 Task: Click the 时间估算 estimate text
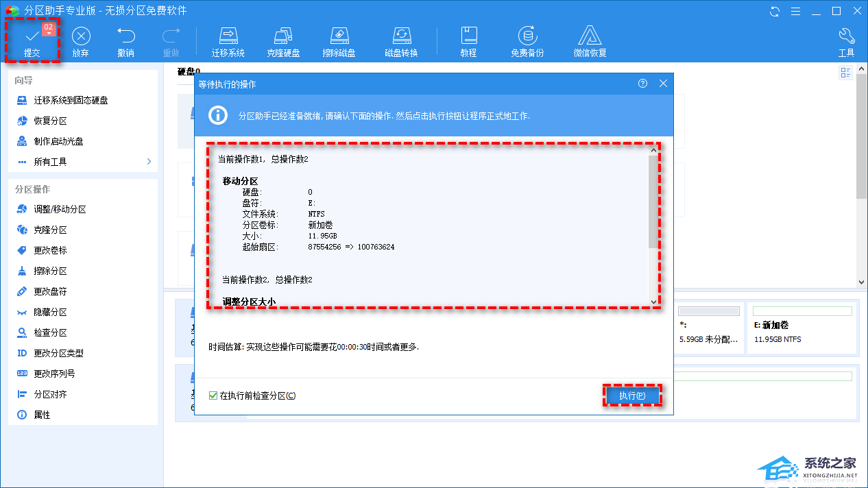point(313,347)
